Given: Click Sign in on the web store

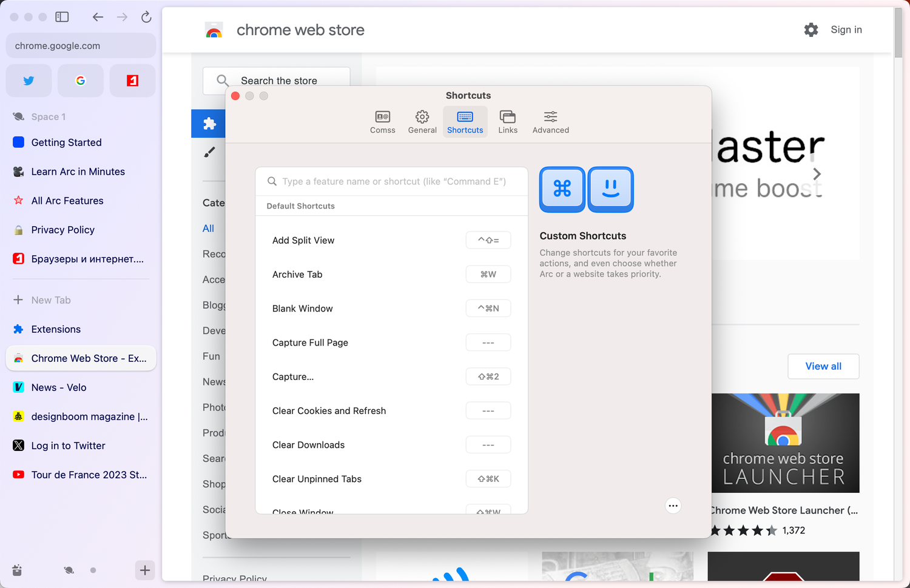Looking at the screenshot, I should click(846, 30).
